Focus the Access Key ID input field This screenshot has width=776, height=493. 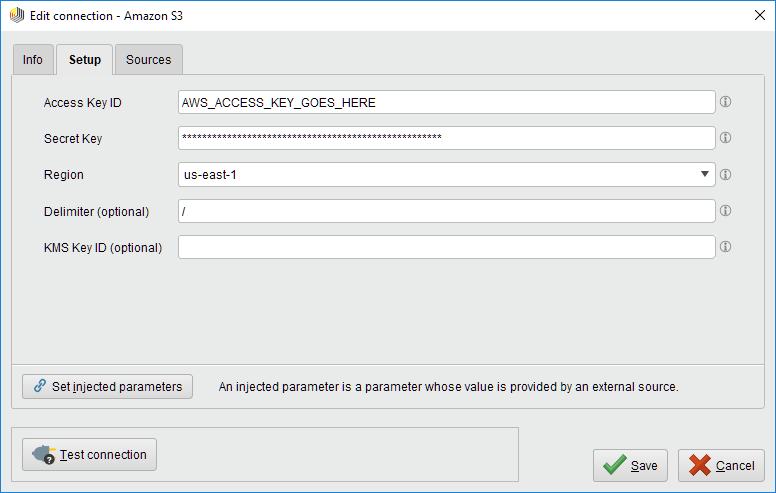point(446,102)
